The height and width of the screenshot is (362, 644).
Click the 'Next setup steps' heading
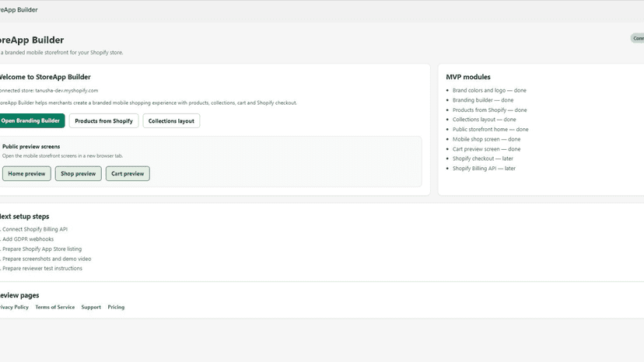pos(25,216)
